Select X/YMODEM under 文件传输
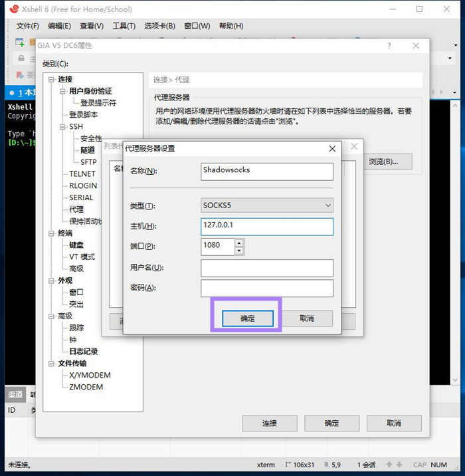This screenshot has height=476, width=465. (90, 375)
